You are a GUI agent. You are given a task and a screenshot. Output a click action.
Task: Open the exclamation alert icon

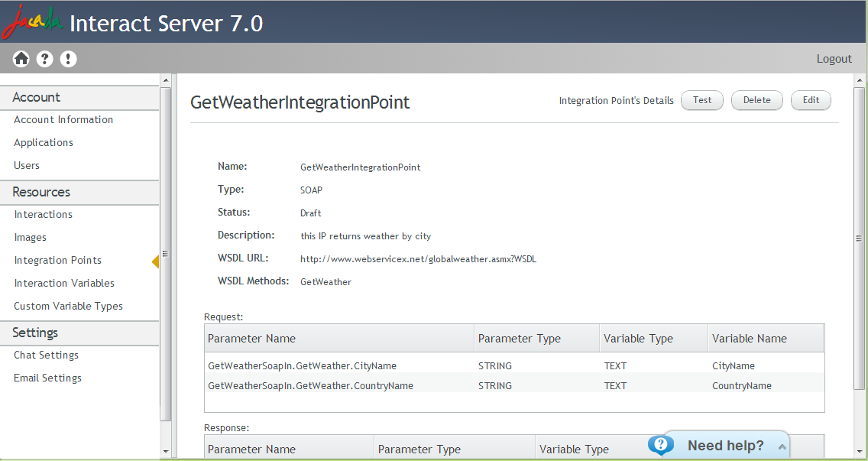(68, 59)
